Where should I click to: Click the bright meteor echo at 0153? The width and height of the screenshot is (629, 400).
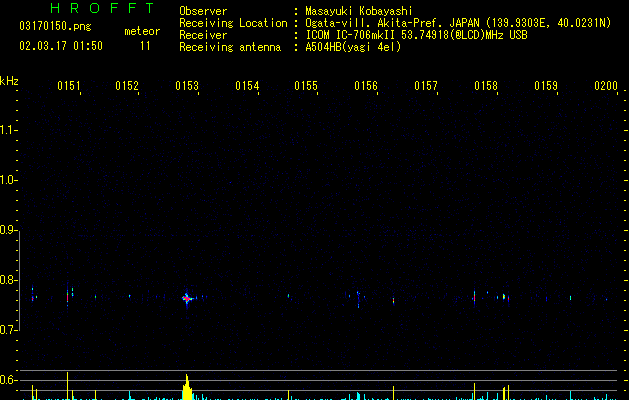click(187, 298)
